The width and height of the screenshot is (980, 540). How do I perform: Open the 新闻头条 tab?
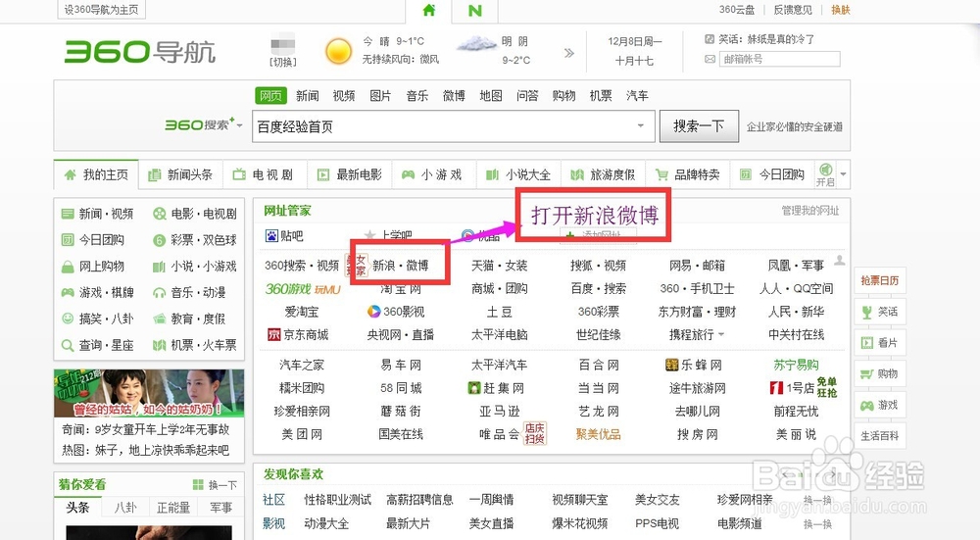180,175
